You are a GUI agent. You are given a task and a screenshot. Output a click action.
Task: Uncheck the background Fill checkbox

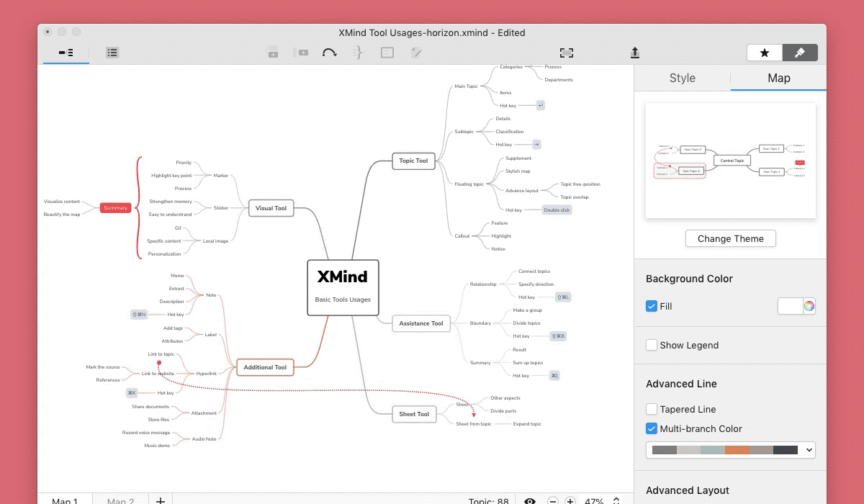point(652,306)
